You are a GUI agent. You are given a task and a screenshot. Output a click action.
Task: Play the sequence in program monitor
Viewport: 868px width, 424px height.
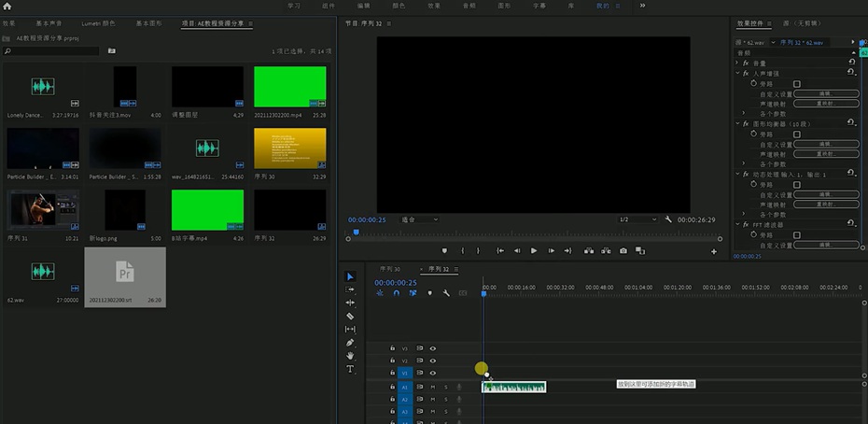pos(534,250)
